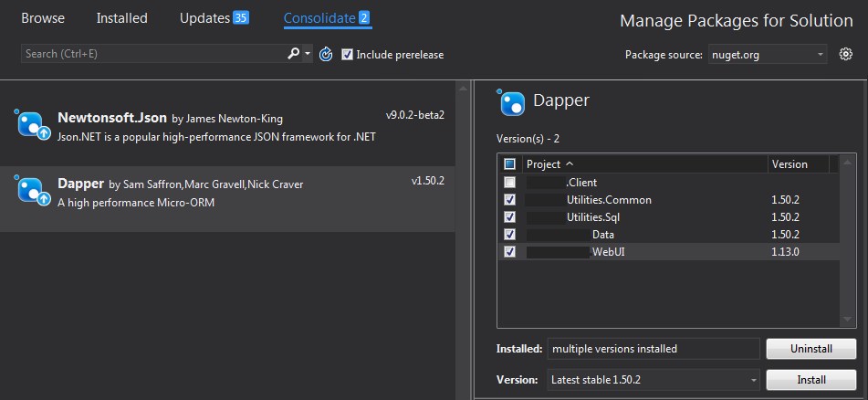Click the Install button
Screen dimensions: 868x400
click(x=811, y=380)
